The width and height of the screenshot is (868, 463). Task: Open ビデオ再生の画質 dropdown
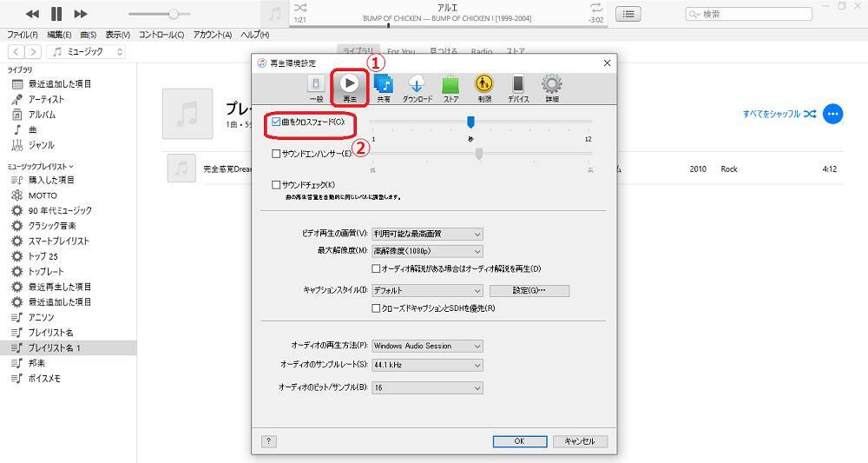(427, 235)
